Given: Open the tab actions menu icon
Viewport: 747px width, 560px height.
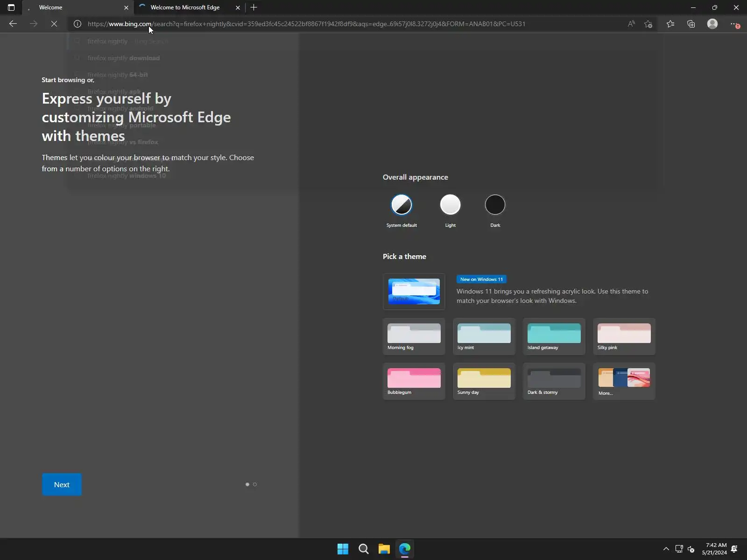Looking at the screenshot, I should 11,7.
